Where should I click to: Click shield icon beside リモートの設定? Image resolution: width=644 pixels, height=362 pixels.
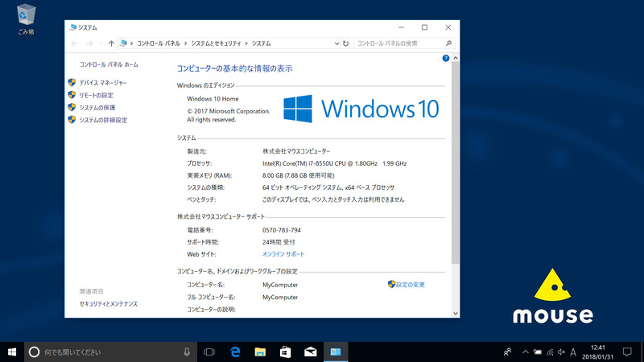72,95
